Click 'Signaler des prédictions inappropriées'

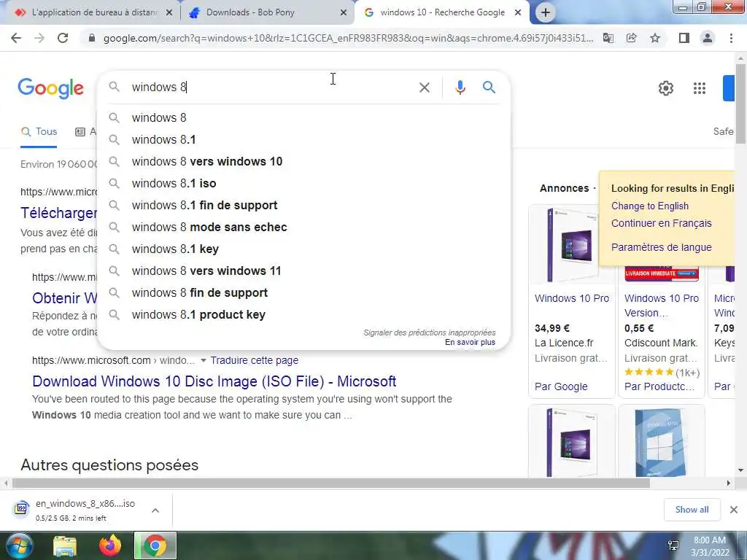[x=429, y=332]
